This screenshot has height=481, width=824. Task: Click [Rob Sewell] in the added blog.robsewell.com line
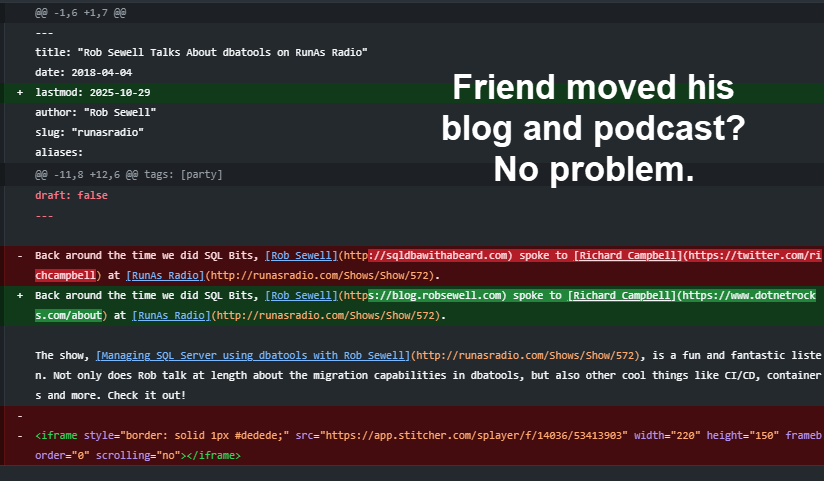pyautogui.click(x=301, y=295)
